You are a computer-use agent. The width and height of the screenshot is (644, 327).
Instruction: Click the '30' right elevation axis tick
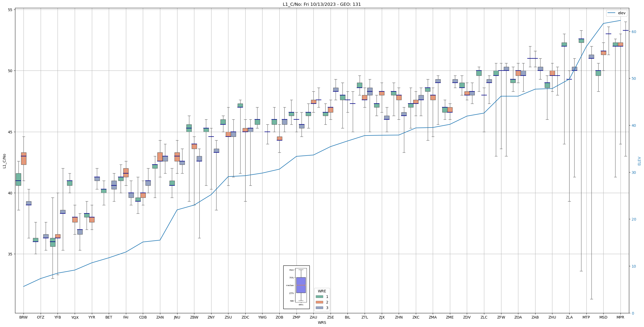coord(634,172)
